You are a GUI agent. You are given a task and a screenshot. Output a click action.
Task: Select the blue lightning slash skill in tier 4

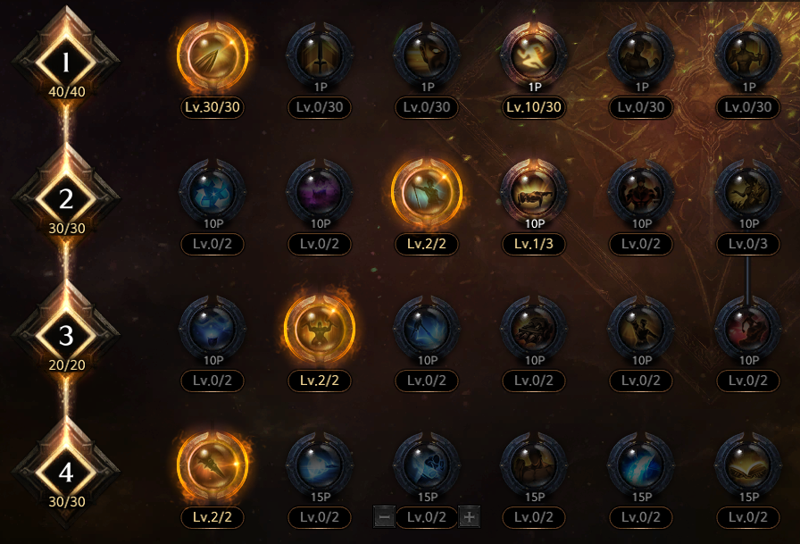(641, 465)
